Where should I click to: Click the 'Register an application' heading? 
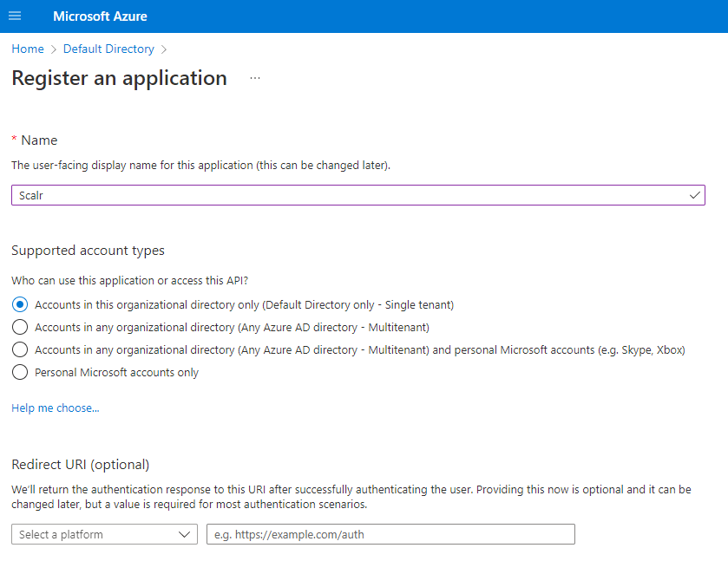pyautogui.click(x=119, y=77)
